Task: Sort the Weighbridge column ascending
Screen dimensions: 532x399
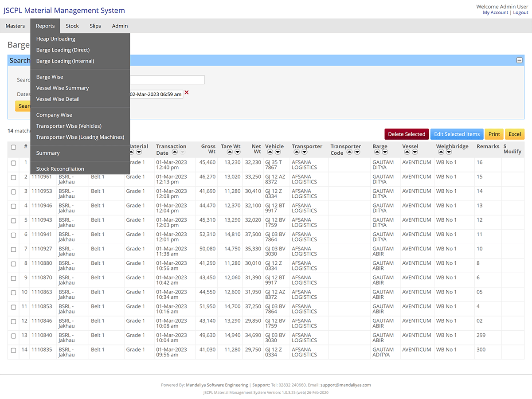Action: pyautogui.click(x=441, y=152)
